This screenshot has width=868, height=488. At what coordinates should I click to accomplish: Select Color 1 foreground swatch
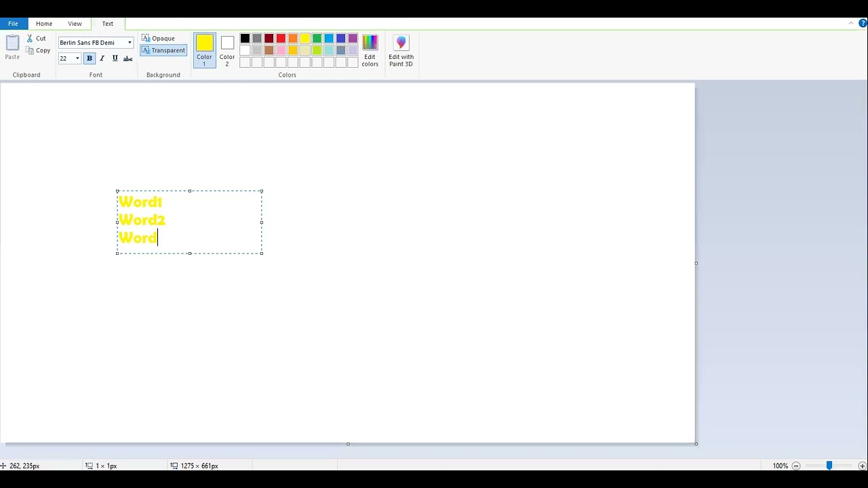pos(204,50)
